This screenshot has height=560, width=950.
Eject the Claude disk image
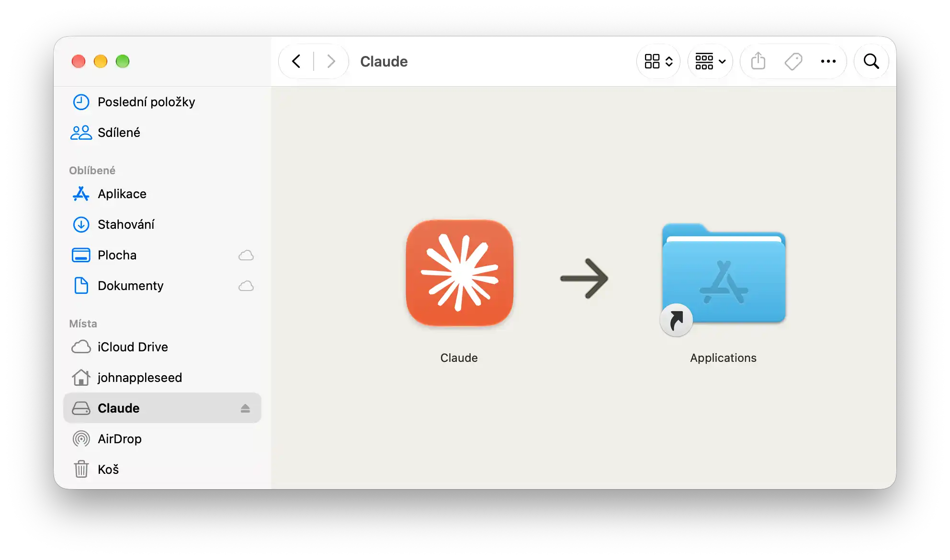245,408
